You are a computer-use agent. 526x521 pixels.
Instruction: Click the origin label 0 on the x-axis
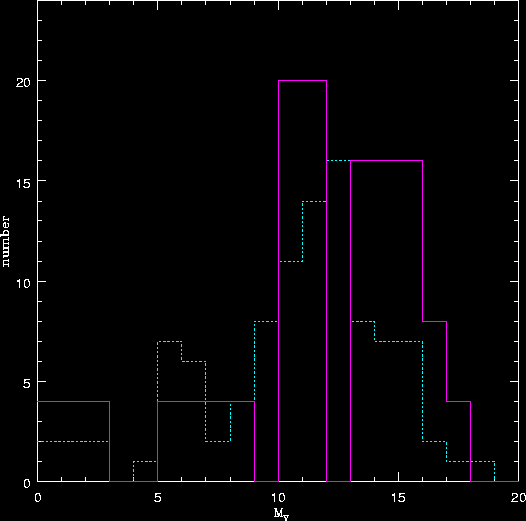click(38, 498)
